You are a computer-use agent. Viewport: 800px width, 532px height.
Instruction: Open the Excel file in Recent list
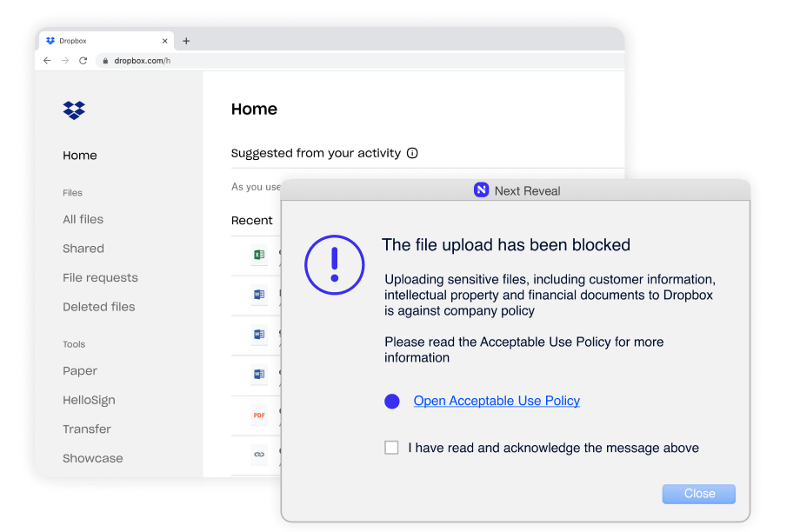point(259,254)
